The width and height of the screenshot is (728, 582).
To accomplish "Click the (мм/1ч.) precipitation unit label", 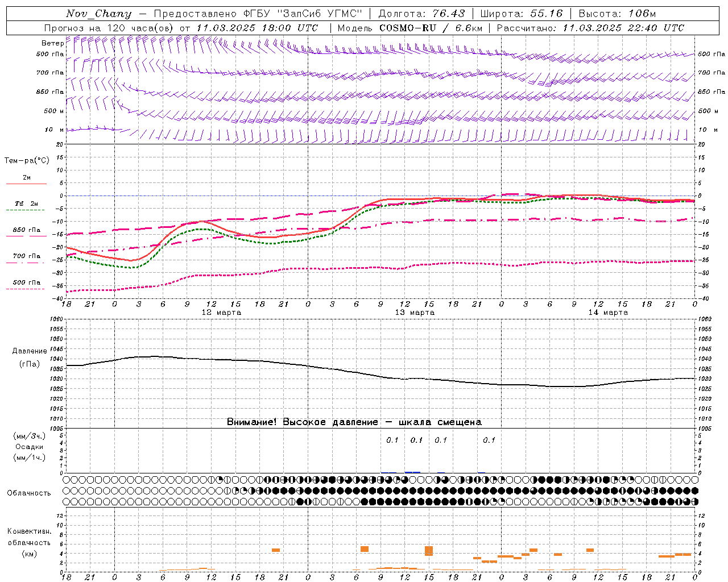I will (30, 458).
